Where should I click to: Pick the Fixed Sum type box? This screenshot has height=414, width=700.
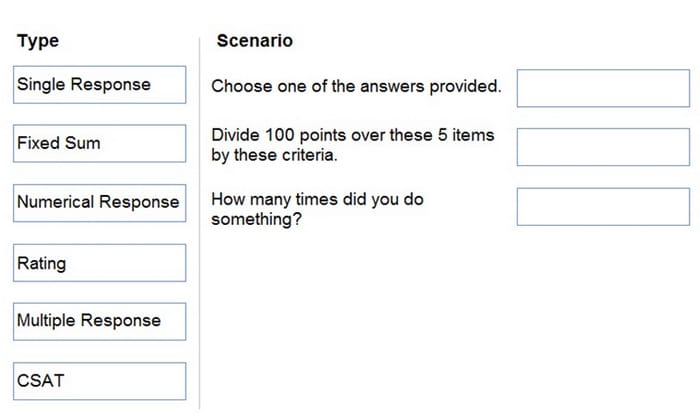[100, 143]
